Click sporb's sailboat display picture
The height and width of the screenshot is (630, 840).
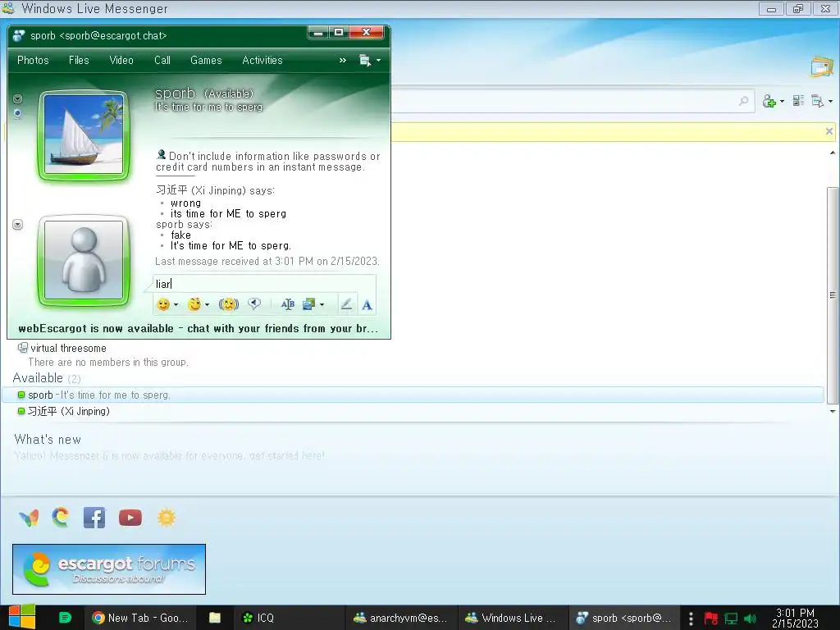tap(84, 135)
